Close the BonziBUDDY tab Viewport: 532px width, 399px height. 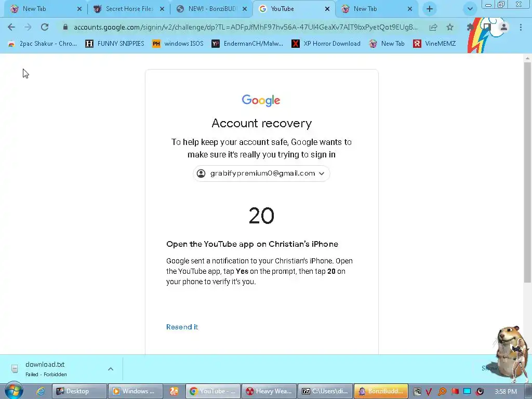pos(245,9)
